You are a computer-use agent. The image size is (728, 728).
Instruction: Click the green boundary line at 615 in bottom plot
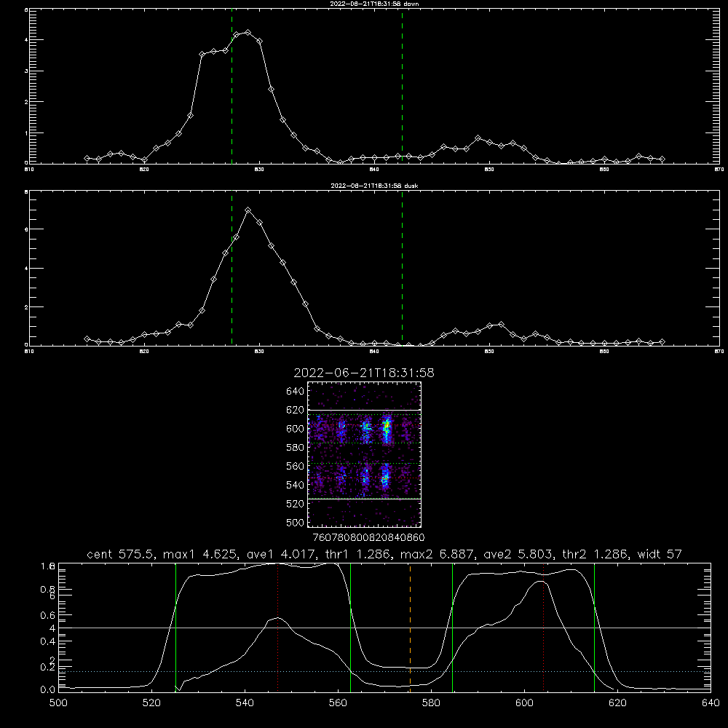pos(594,627)
